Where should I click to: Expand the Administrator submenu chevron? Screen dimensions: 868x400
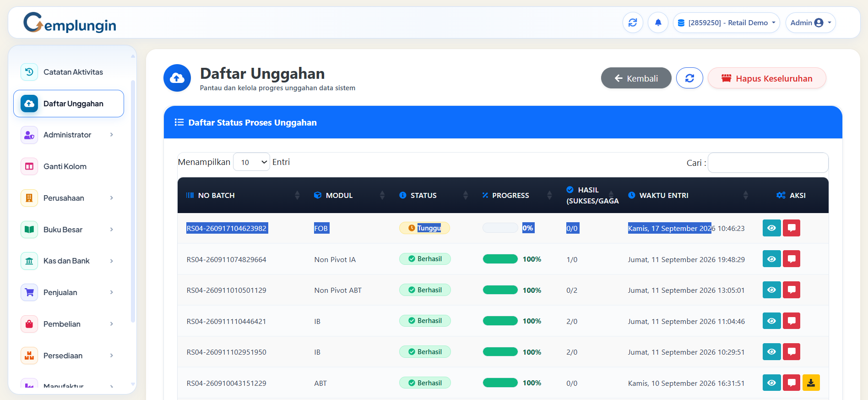(x=111, y=135)
